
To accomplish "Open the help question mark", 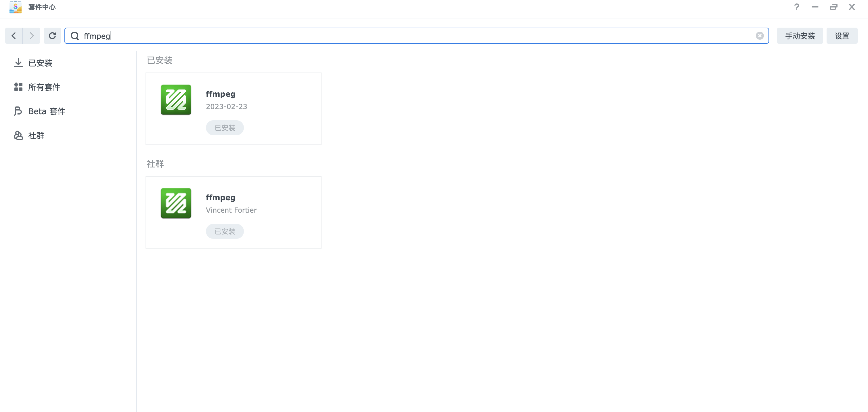I will pyautogui.click(x=797, y=7).
